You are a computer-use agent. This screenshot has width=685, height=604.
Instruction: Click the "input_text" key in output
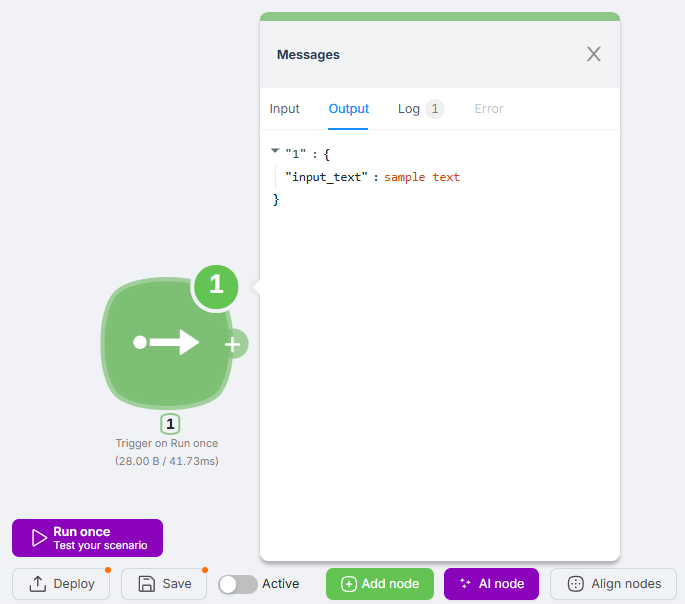point(327,177)
